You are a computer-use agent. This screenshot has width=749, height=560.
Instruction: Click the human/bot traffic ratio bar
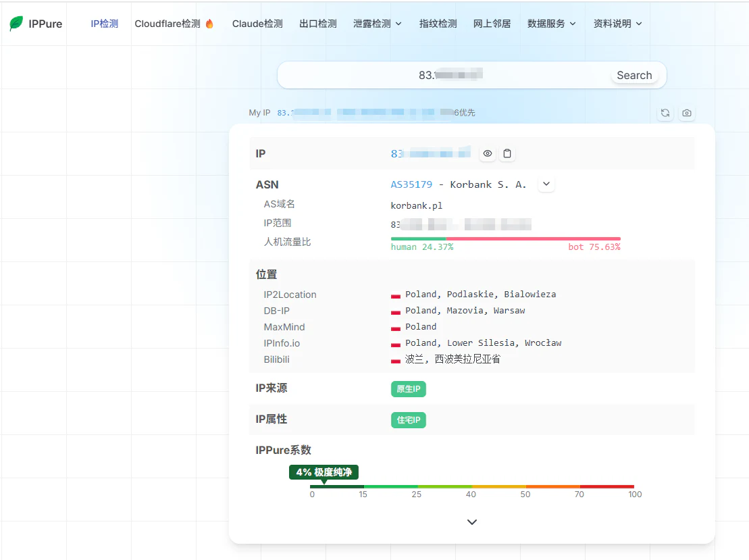point(505,238)
